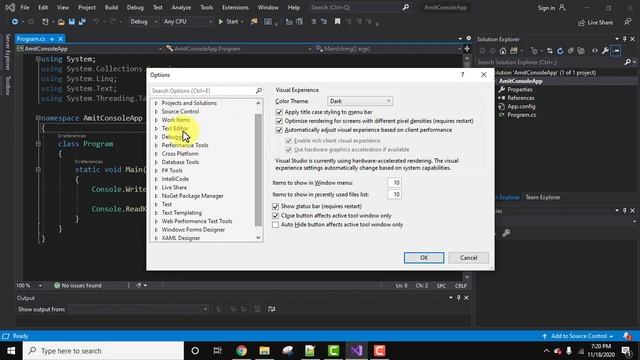Open the Extensions menu
Image resolution: width=640 pixels, height=360 pixels.
[x=235, y=7]
